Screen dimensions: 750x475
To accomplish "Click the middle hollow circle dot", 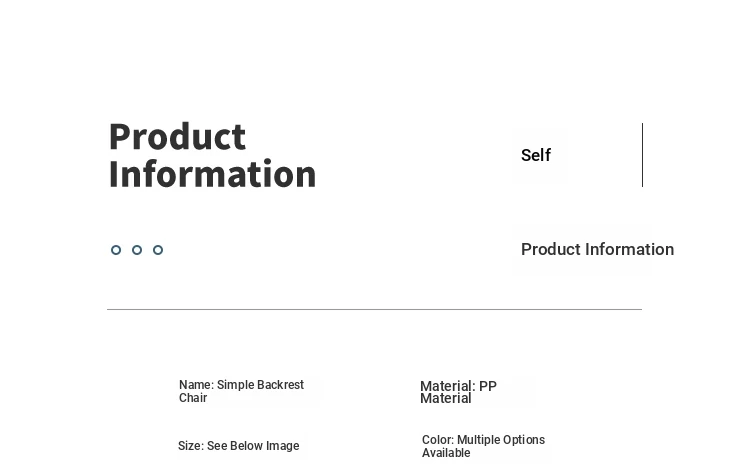I will tap(137, 250).
